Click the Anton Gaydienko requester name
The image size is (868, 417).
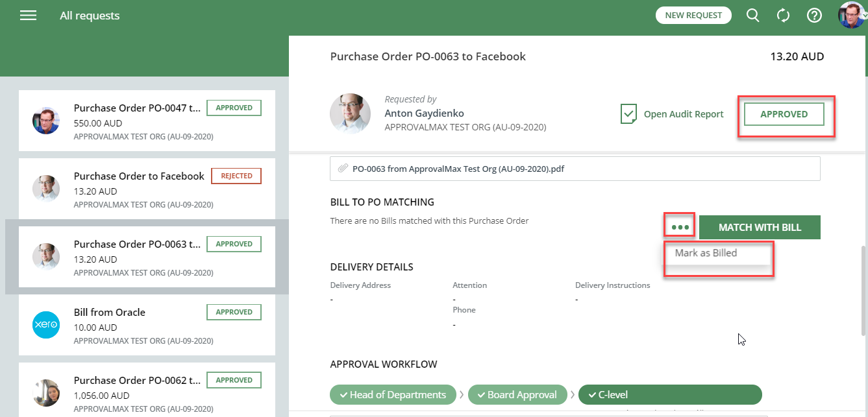[425, 113]
